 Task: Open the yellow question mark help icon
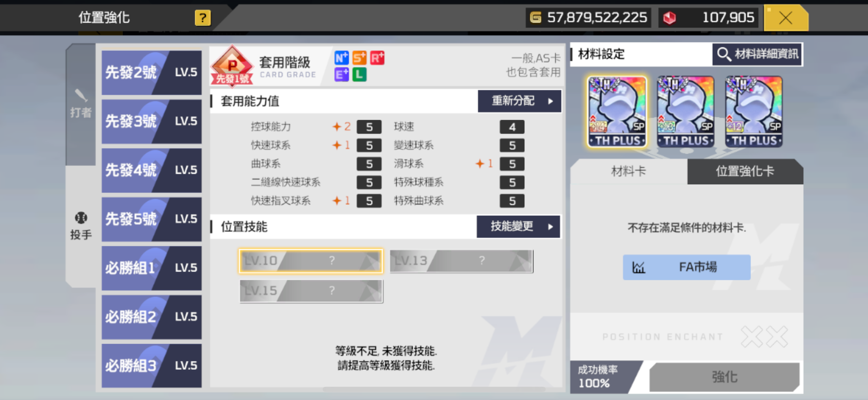(x=203, y=18)
